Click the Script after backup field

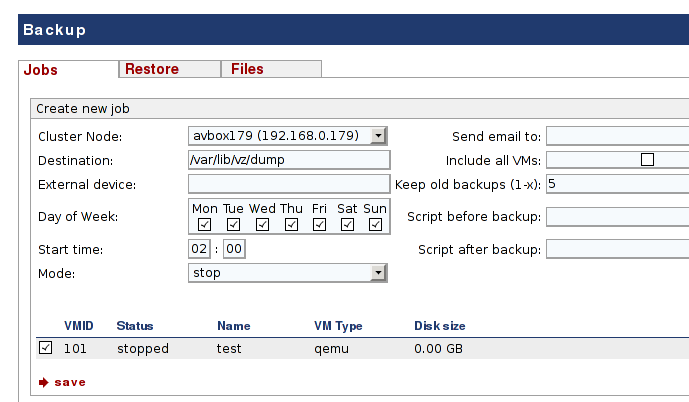(617, 249)
